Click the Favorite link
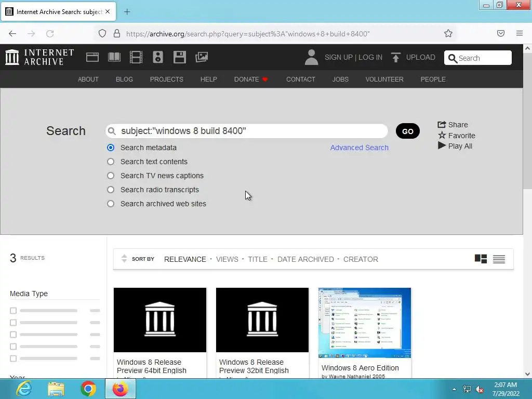532x399 pixels. click(456, 136)
